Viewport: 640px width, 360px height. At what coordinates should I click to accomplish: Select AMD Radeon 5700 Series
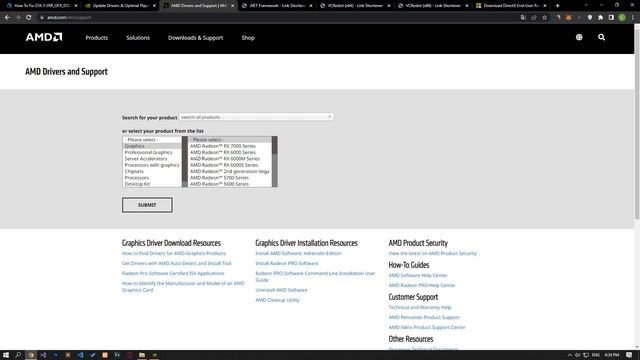tap(230, 178)
